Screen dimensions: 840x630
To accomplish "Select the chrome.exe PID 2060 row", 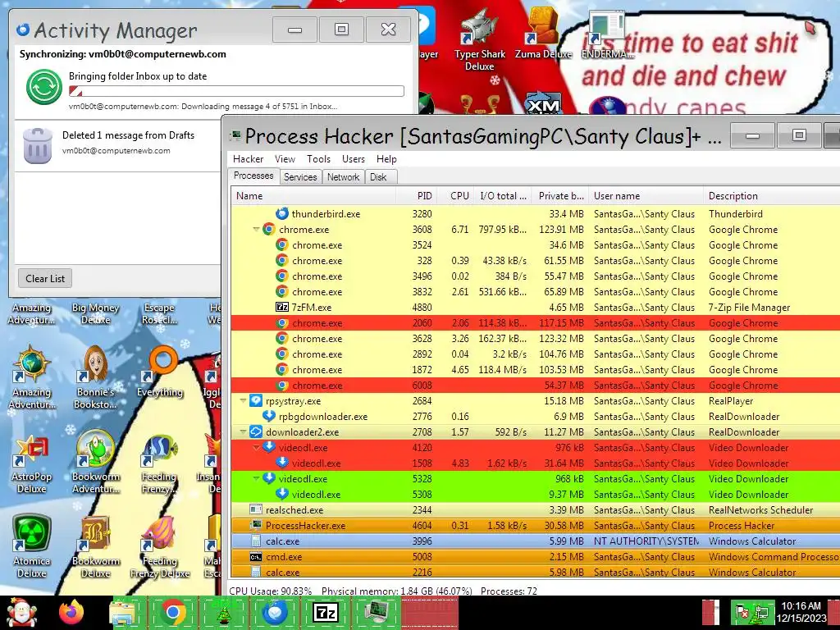I will pyautogui.click(x=536, y=323).
